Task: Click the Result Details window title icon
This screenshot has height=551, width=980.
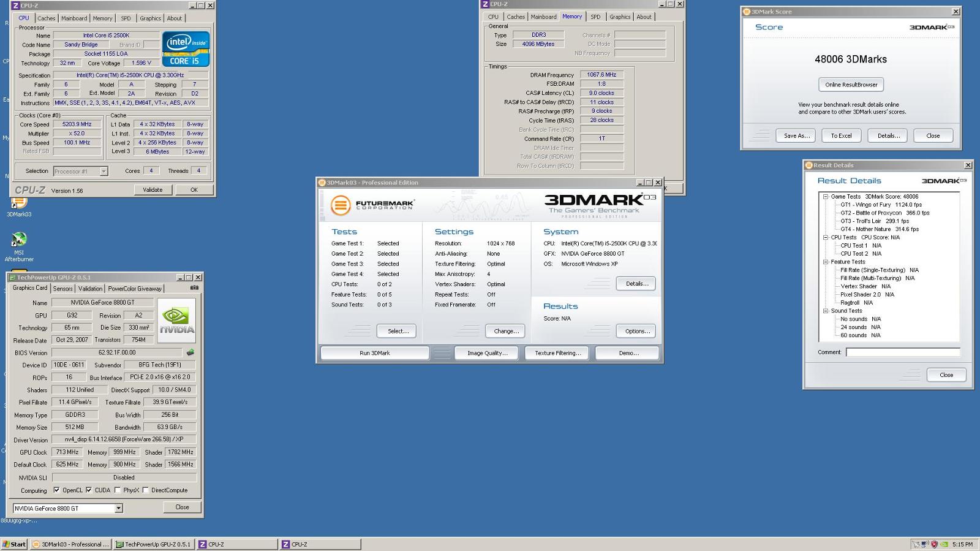Action: tap(809, 165)
